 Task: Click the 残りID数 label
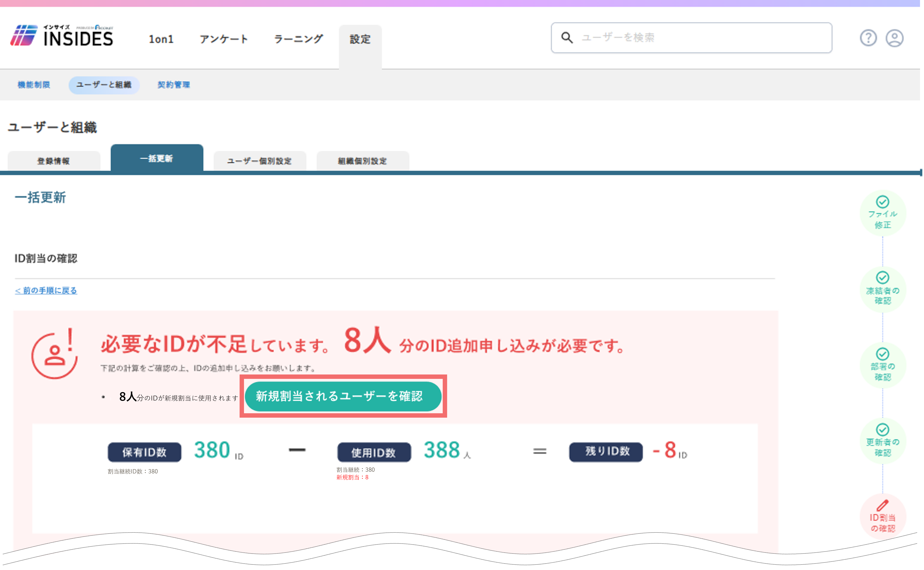click(606, 452)
